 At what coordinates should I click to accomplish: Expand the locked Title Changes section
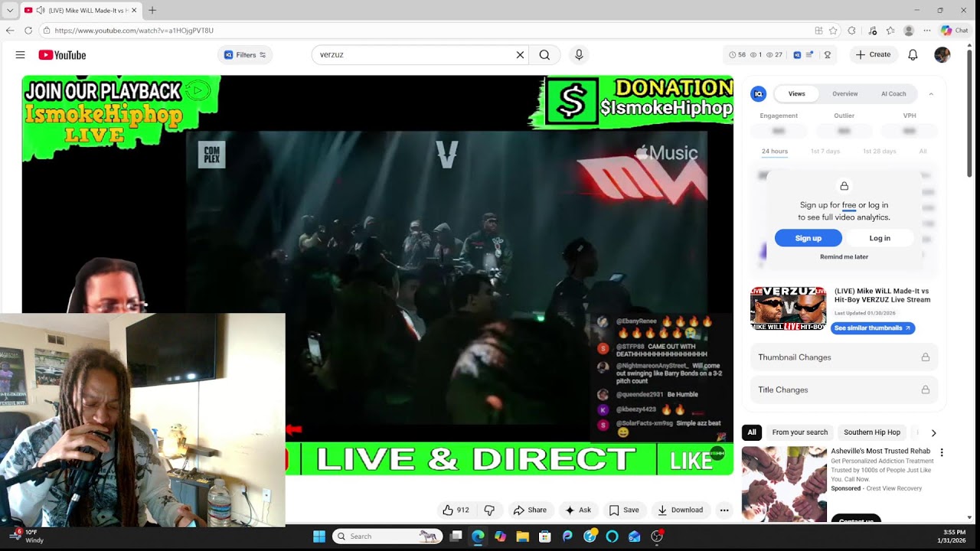coord(844,390)
